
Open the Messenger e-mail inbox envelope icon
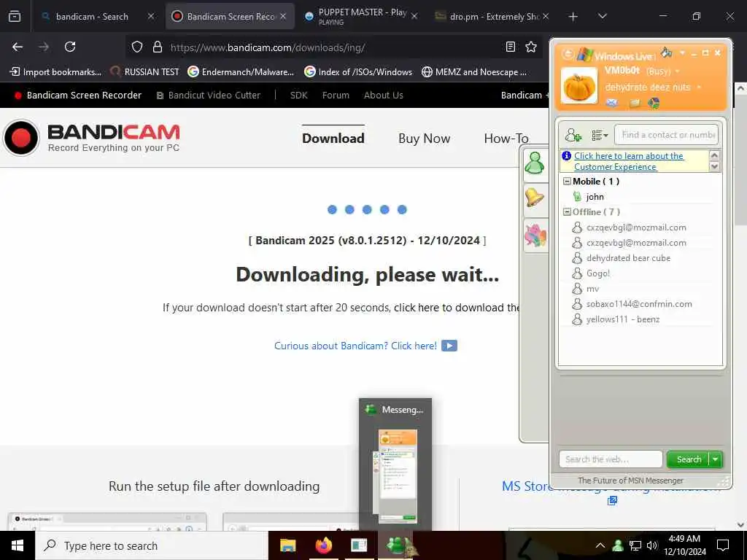point(612,103)
